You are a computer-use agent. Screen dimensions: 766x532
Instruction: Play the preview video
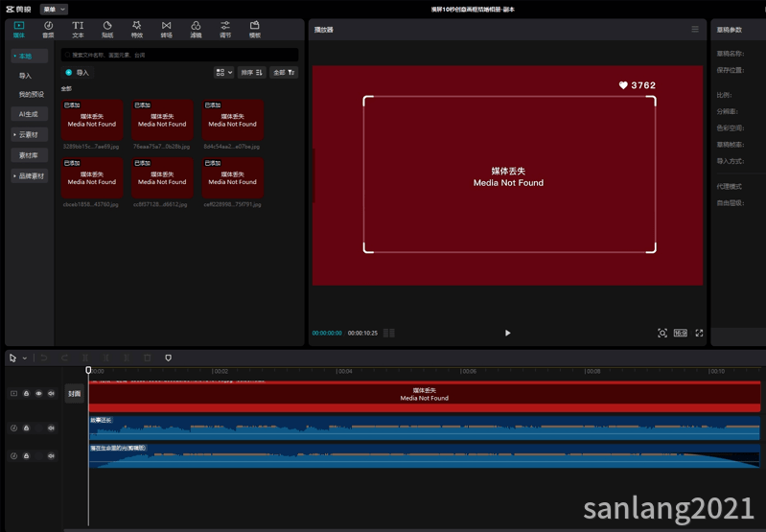pos(507,334)
